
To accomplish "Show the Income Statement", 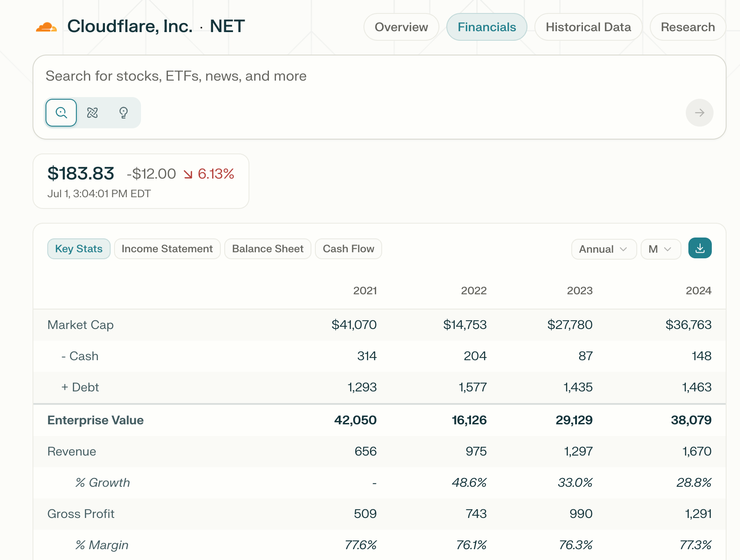I will [x=167, y=249].
